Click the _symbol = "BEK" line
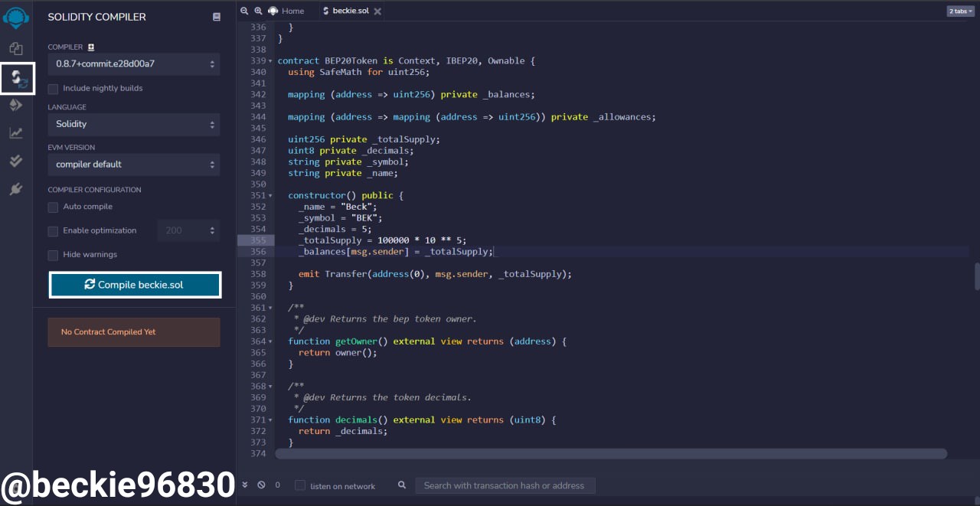Viewport: 980px width, 506px height. pyautogui.click(x=340, y=218)
